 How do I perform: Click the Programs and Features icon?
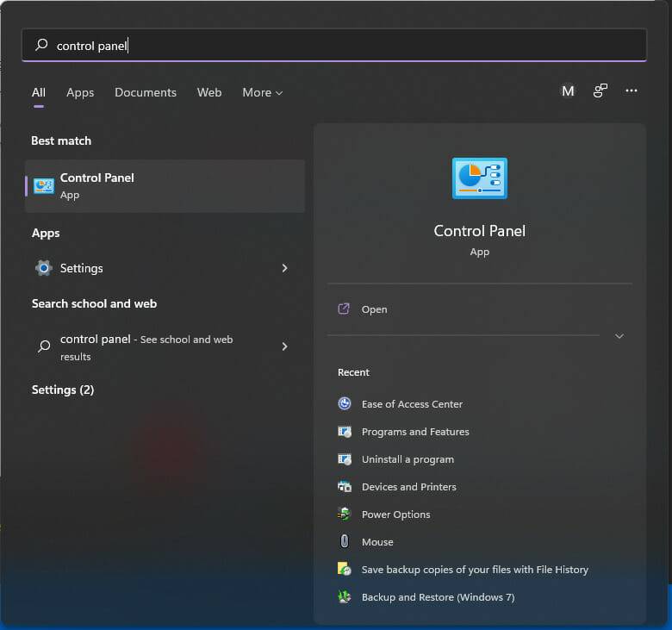(345, 432)
